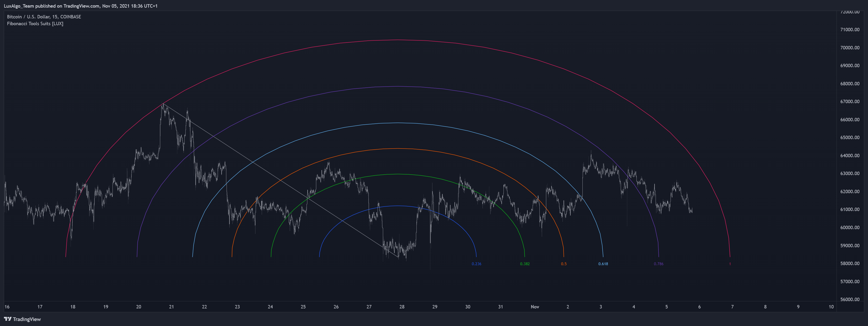Click the 56000.00 price axis label

click(x=850, y=299)
